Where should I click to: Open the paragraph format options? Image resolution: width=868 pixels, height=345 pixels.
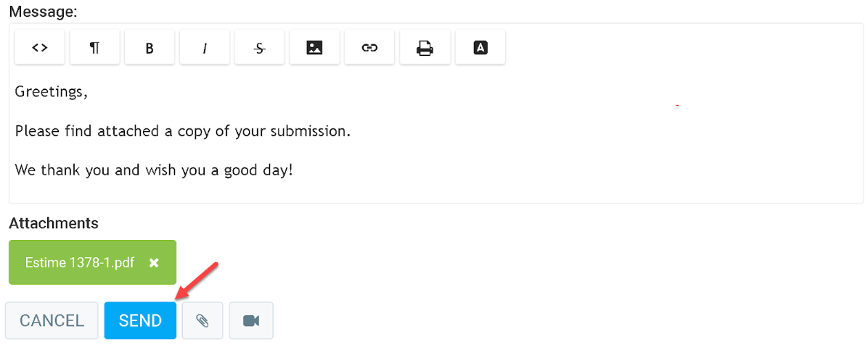[x=94, y=48]
